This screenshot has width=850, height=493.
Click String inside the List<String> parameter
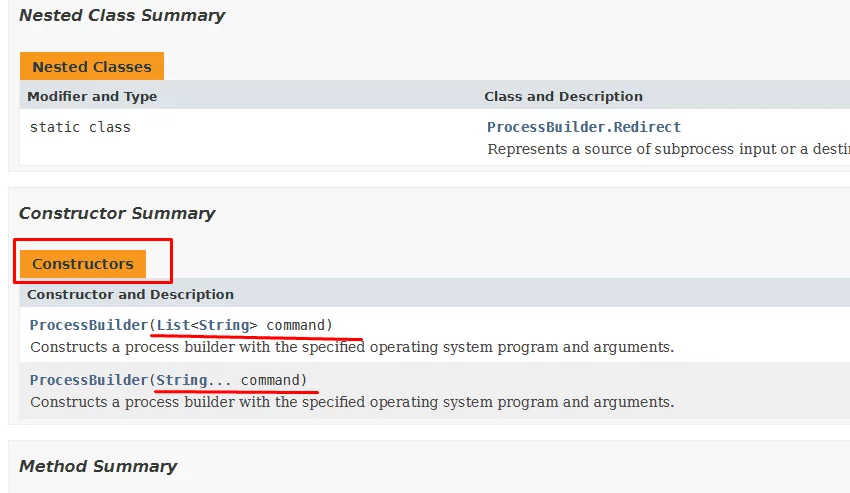pos(224,325)
